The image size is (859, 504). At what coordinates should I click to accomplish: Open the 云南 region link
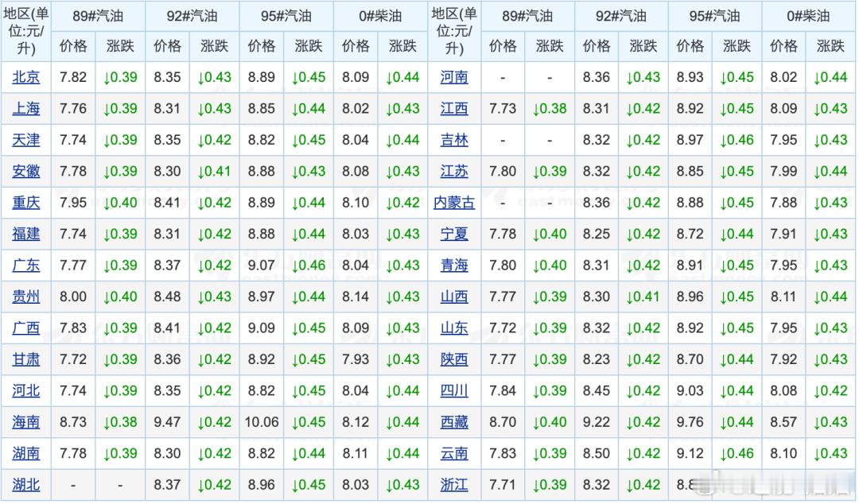pos(454,454)
